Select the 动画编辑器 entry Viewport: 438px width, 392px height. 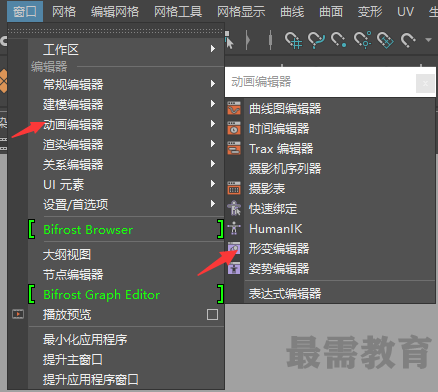coord(126,124)
